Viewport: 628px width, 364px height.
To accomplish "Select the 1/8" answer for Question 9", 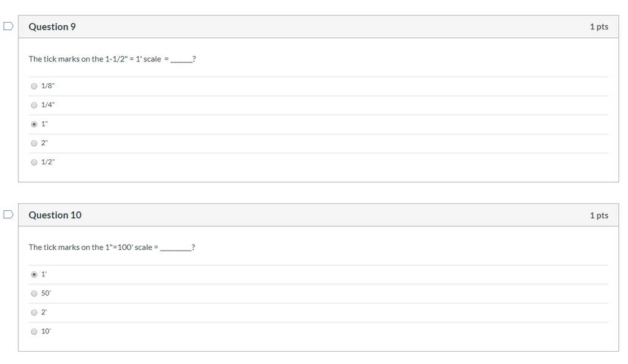I will coord(34,86).
